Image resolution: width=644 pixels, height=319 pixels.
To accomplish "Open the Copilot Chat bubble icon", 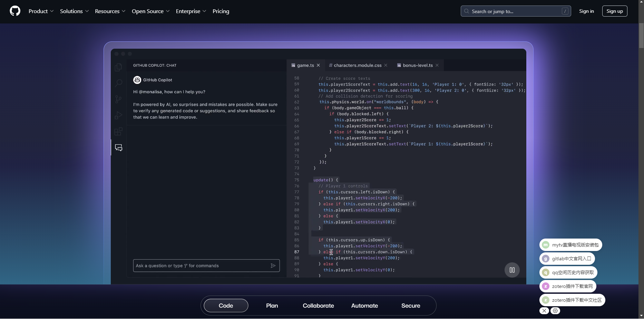I will (118, 148).
